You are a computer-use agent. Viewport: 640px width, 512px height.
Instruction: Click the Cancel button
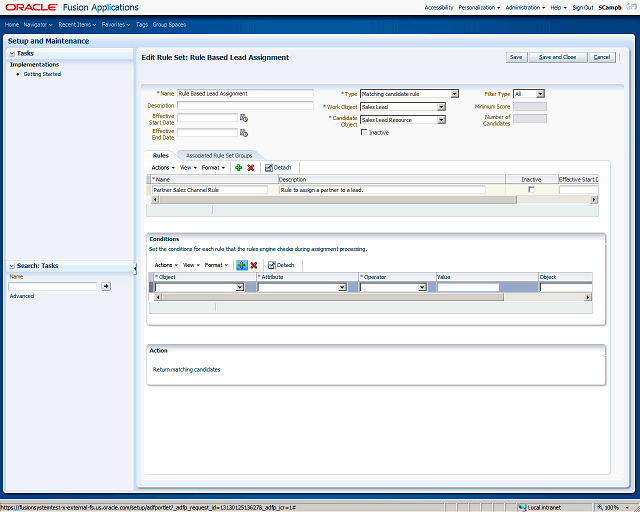(602, 57)
